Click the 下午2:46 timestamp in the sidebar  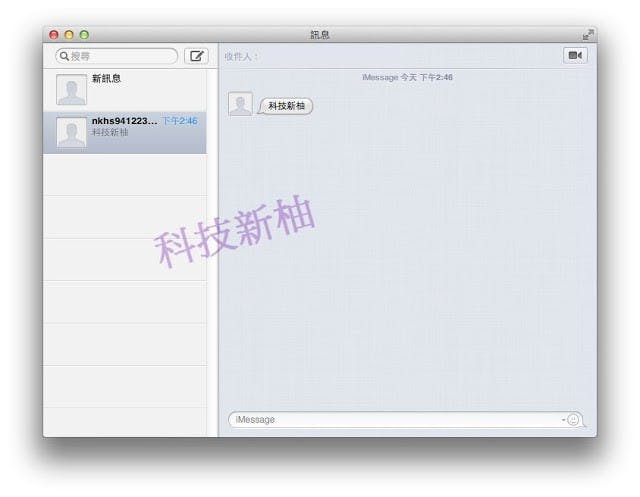180,121
